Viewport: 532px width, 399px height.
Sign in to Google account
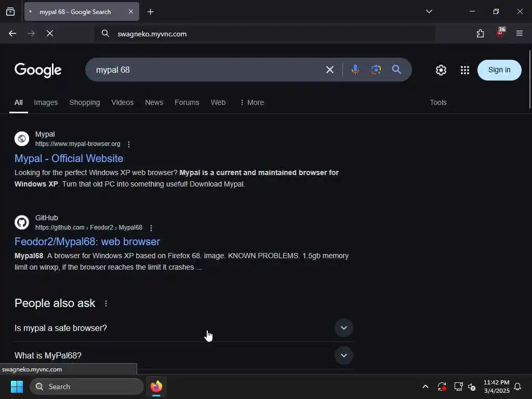coord(499,70)
